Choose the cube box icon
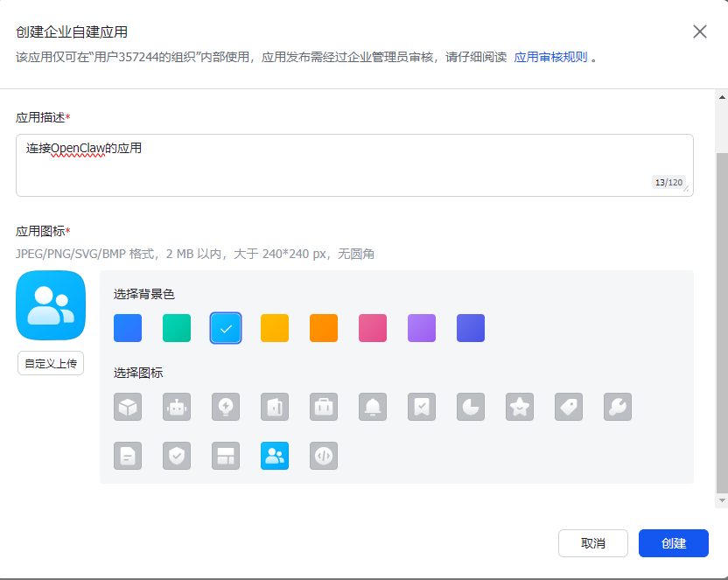This screenshot has width=728, height=580. pos(128,407)
